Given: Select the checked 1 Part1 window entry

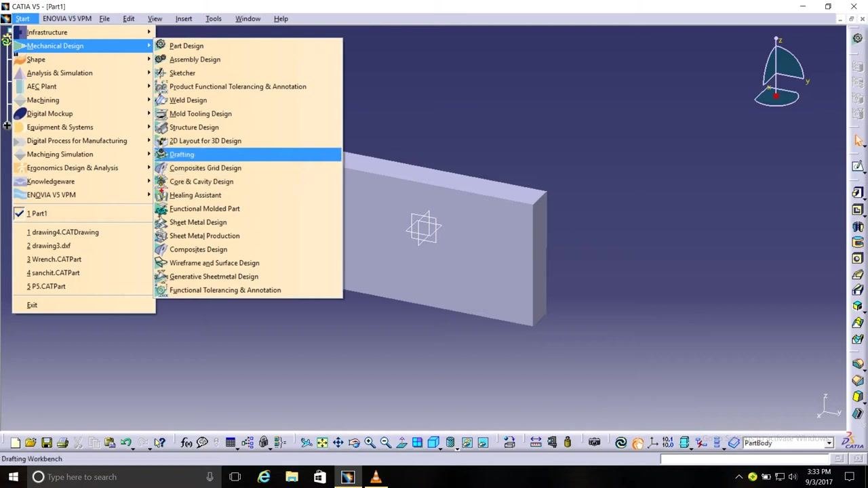Looking at the screenshot, I should click(x=83, y=213).
